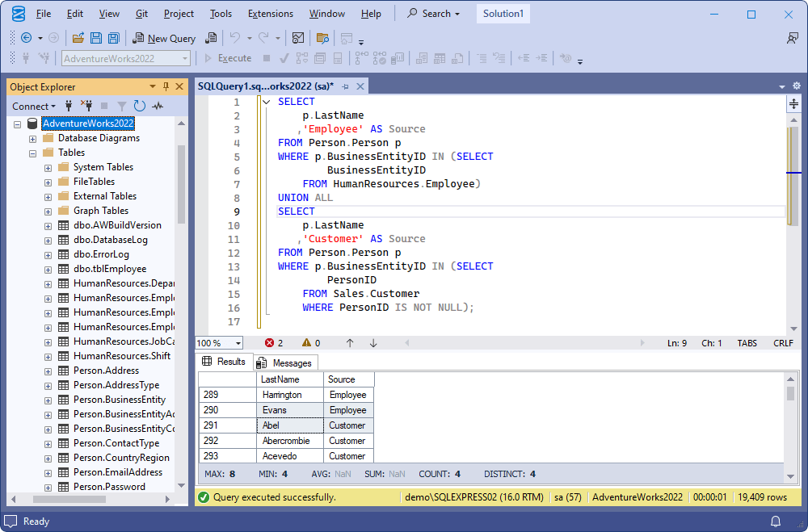Close the SQLQuery1 document tab
The width and height of the screenshot is (808, 532).
360,86
